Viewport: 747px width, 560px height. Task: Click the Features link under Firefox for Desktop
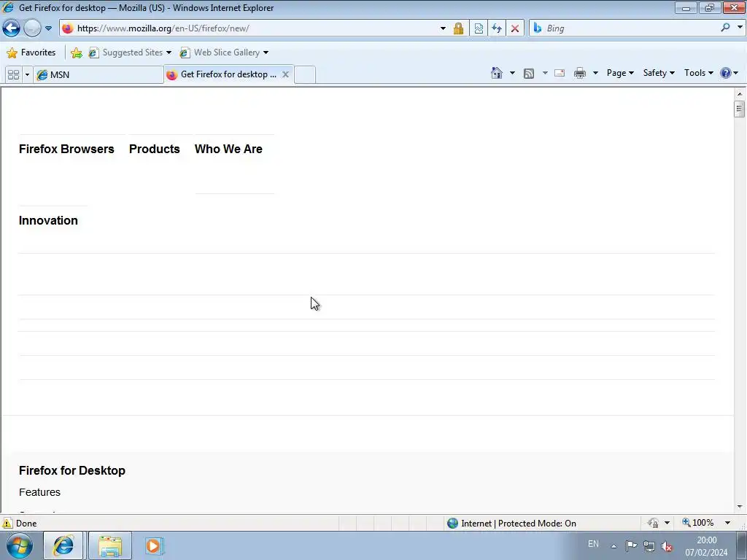coord(39,492)
